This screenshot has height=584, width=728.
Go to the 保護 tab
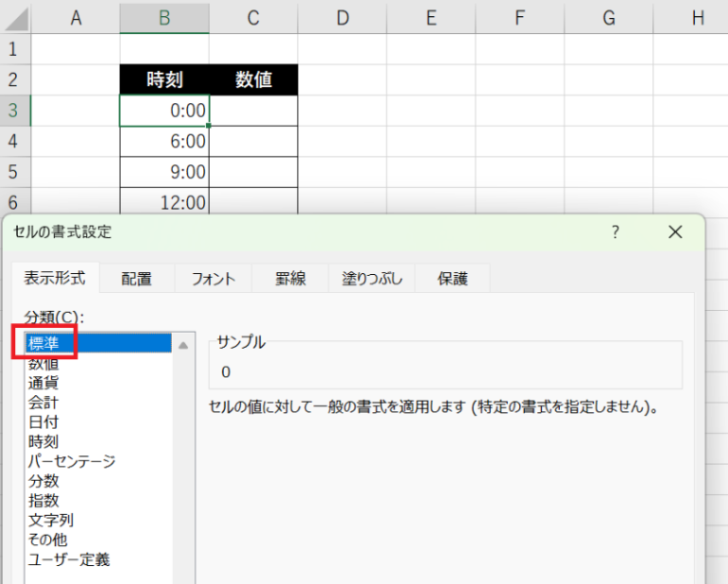point(452,279)
